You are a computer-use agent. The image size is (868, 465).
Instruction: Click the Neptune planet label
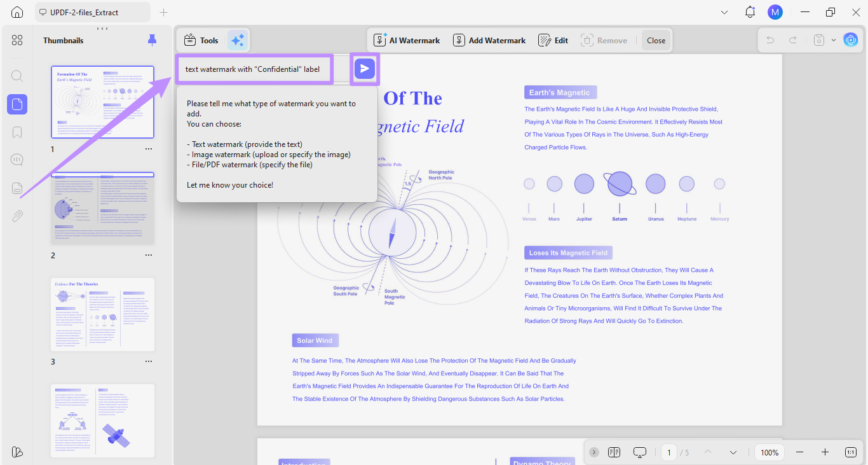coord(687,219)
